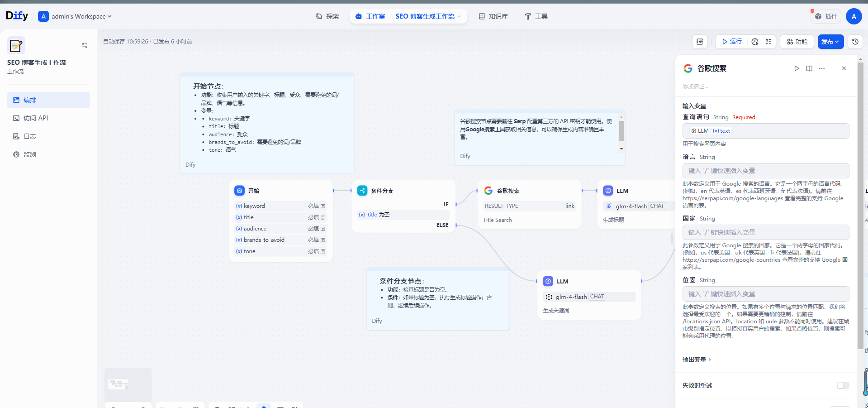Click the 查询语句 LLM text variable field
Screen dimensions: 868x408
coord(766,131)
